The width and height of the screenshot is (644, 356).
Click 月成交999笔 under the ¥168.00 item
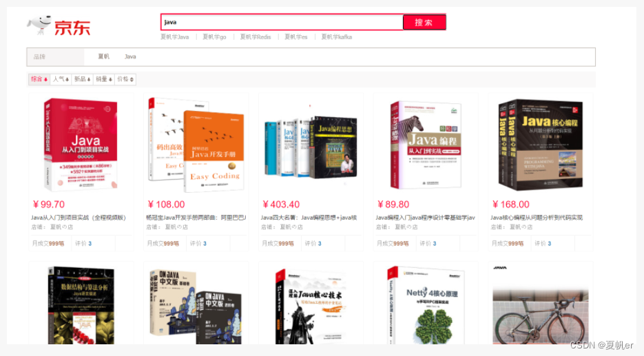coord(508,244)
